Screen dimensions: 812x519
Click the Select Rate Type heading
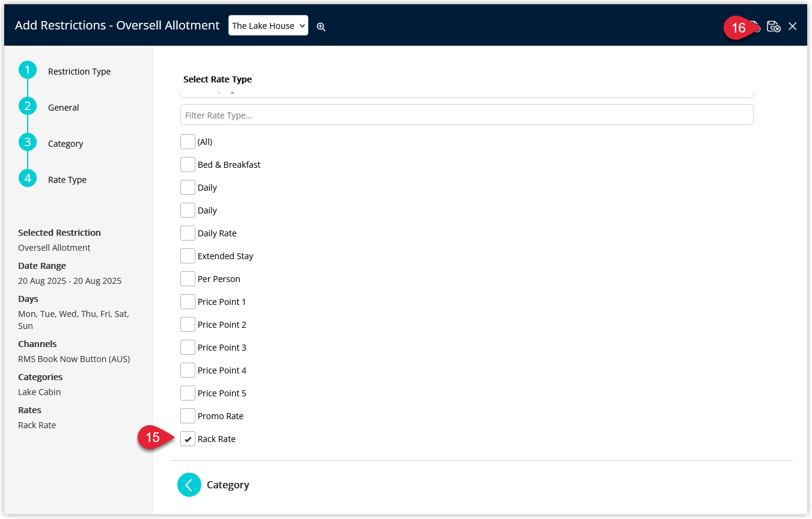coord(218,79)
